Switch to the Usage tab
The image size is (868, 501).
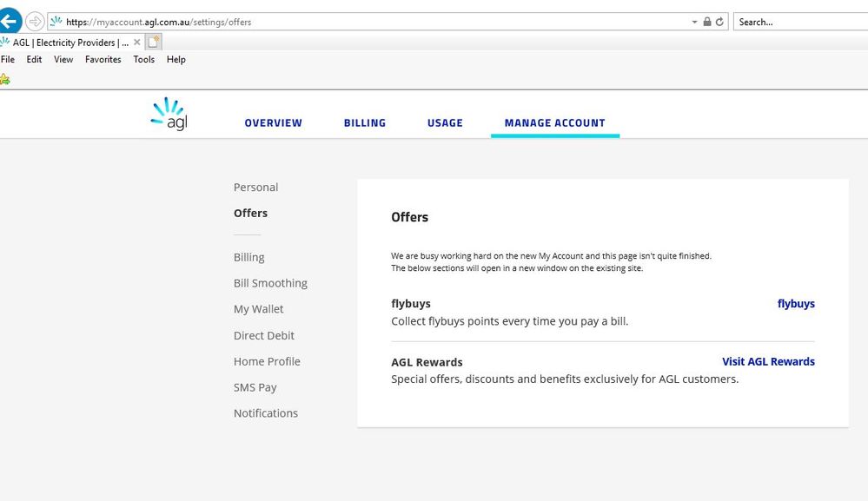pos(445,122)
